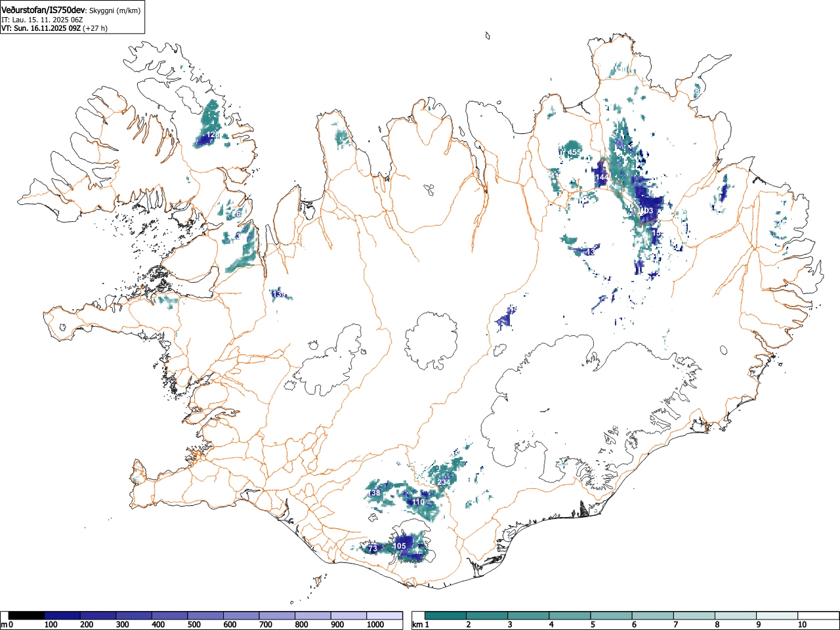
Task: Click the 6–7 km legend swatch
Action: click(652, 616)
